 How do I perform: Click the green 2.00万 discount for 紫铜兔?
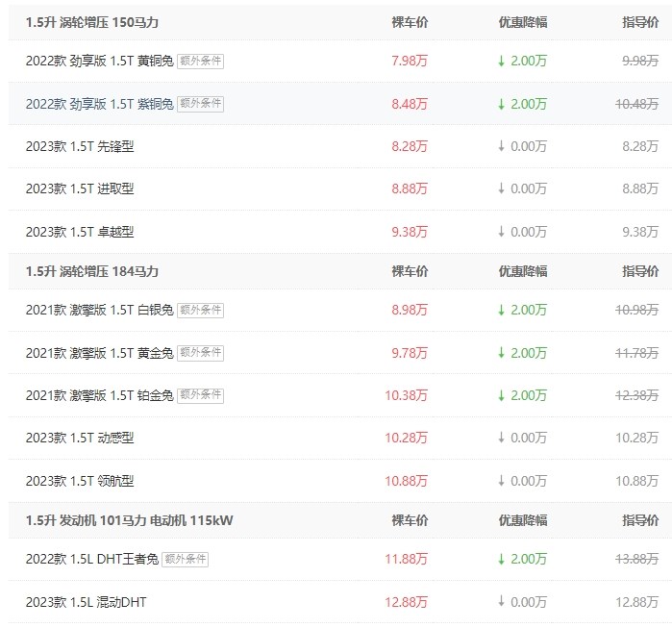522,104
